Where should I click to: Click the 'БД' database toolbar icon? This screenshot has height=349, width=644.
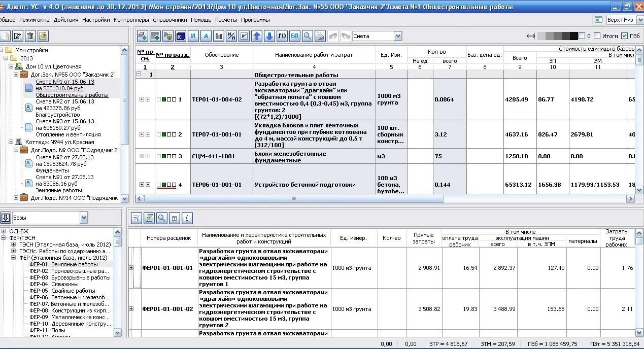click(295, 36)
